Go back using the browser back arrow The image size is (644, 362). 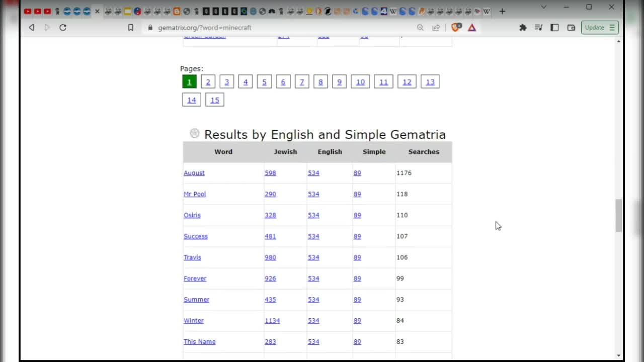click(32, 28)
